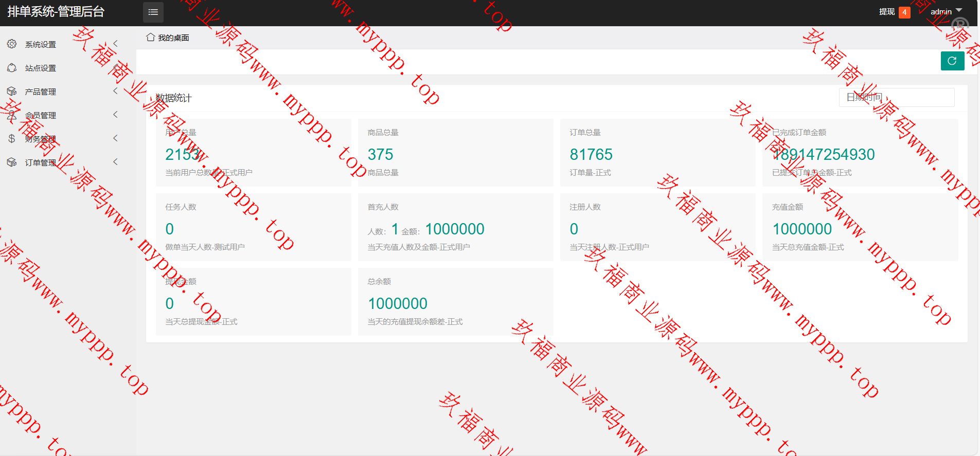
Task: Open the admin user dropdown
Action: point(946,11)
